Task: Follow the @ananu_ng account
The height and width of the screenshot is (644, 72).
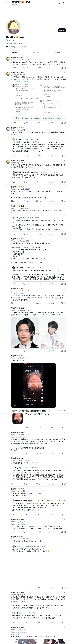Action: [x=62, y=30]
